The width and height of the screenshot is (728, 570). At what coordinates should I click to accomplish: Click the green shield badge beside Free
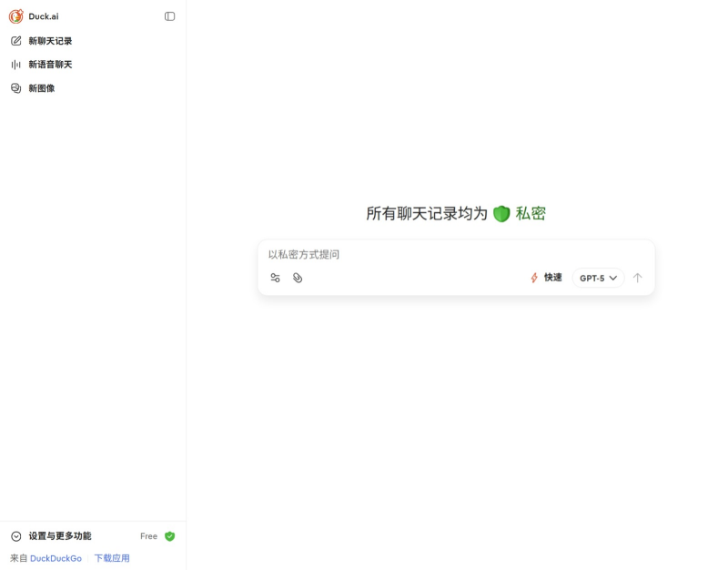click(170, 536)
